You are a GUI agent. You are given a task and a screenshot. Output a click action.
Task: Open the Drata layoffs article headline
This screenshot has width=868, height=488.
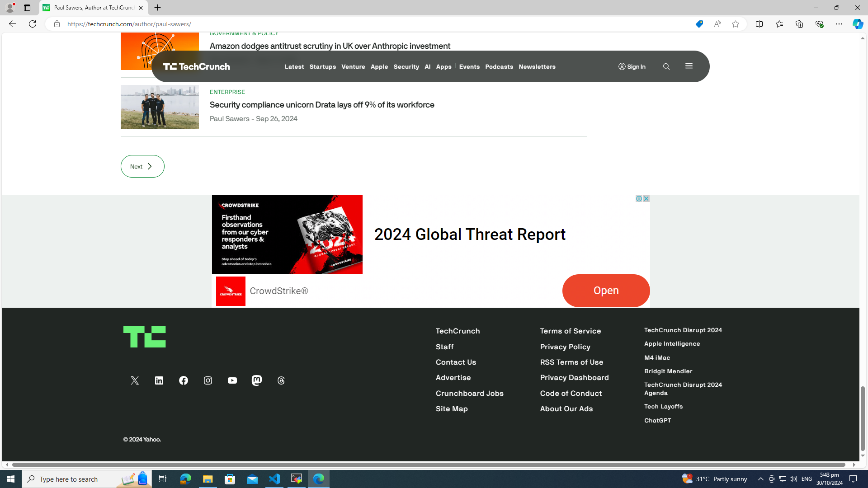(322, 105)
